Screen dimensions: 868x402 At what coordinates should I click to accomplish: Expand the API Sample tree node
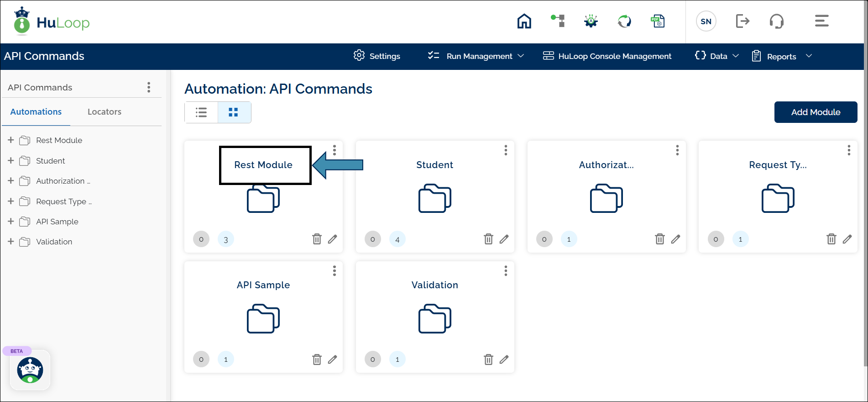pos(11,221)
